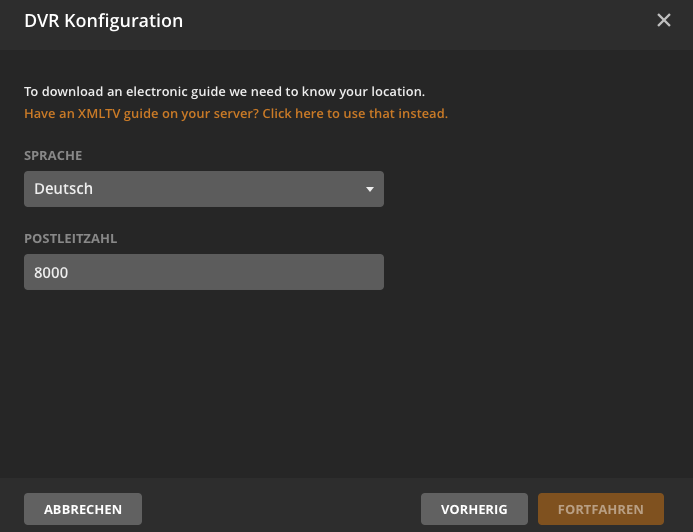Cancel setup via Abbrechen

click(x=83, y=509)
